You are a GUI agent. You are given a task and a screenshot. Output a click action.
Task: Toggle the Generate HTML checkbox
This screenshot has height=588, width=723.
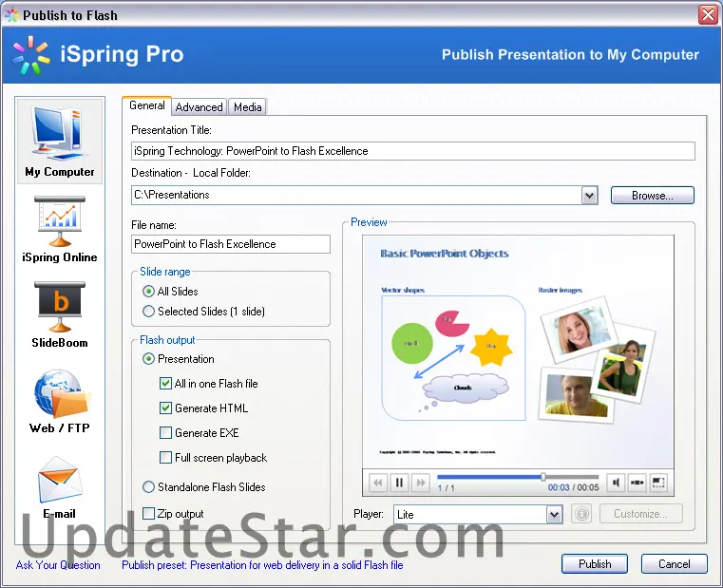[x=165, y=408]
